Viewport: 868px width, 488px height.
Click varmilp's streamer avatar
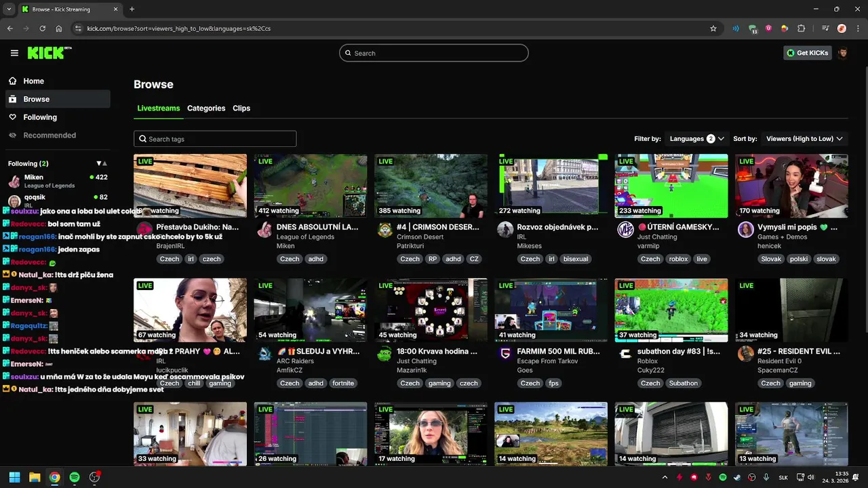point(625,230)
